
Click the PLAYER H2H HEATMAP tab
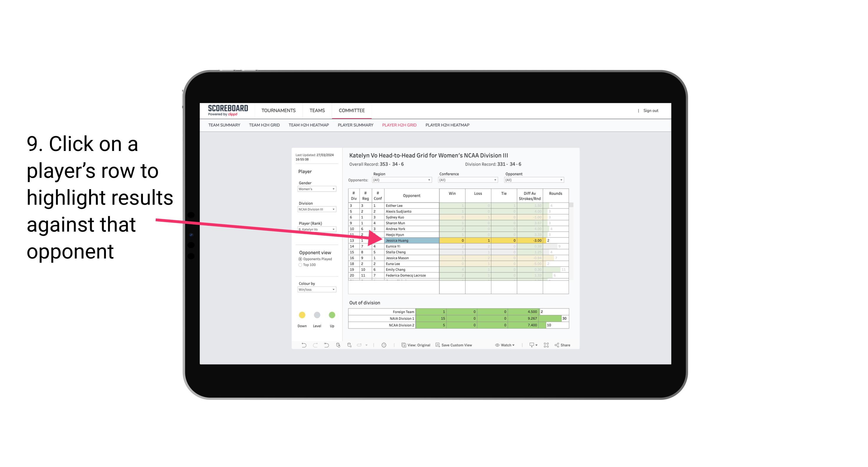[448, 126]
